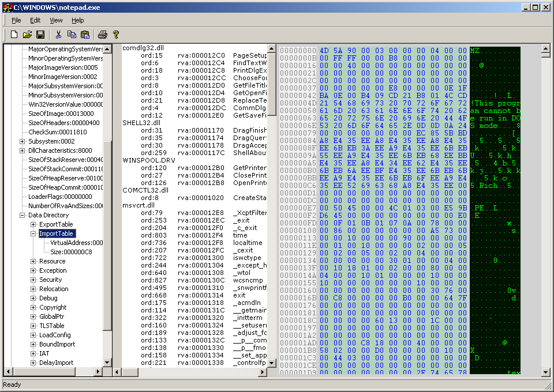
Task: Expand the LoadConfig node
Action: click(33, 335)
